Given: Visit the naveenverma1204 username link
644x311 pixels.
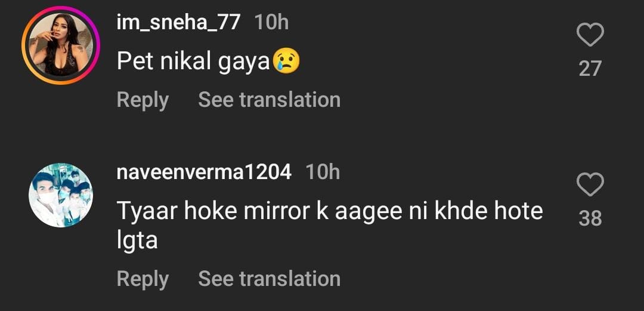Looking at the screenshot, I should click(x=204, y=172).
